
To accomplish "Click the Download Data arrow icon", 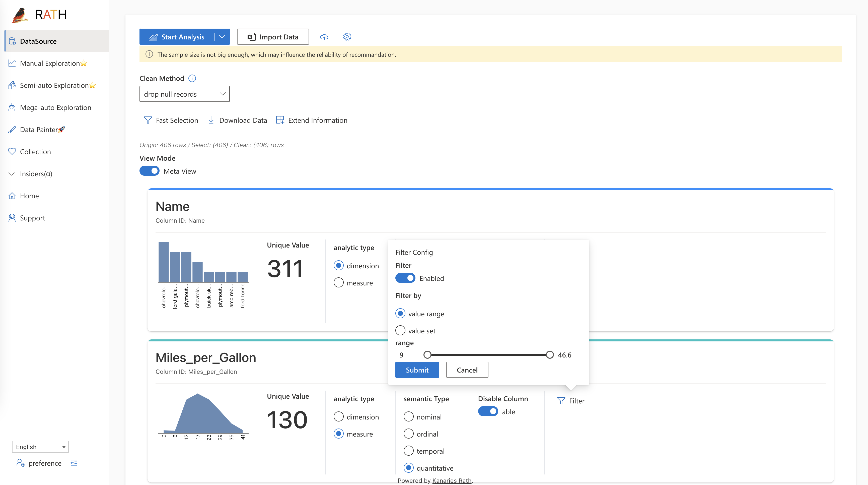I will (x=211, y=120).
